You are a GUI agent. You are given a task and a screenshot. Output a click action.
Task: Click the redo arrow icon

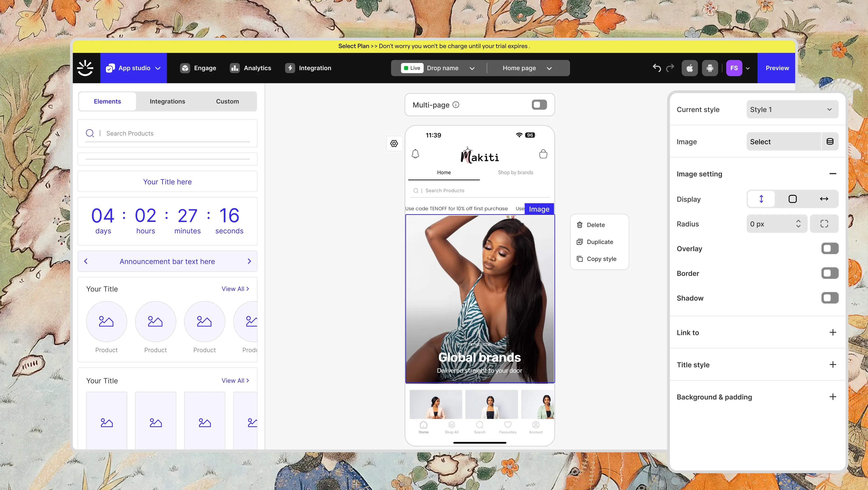click(670, 68)
